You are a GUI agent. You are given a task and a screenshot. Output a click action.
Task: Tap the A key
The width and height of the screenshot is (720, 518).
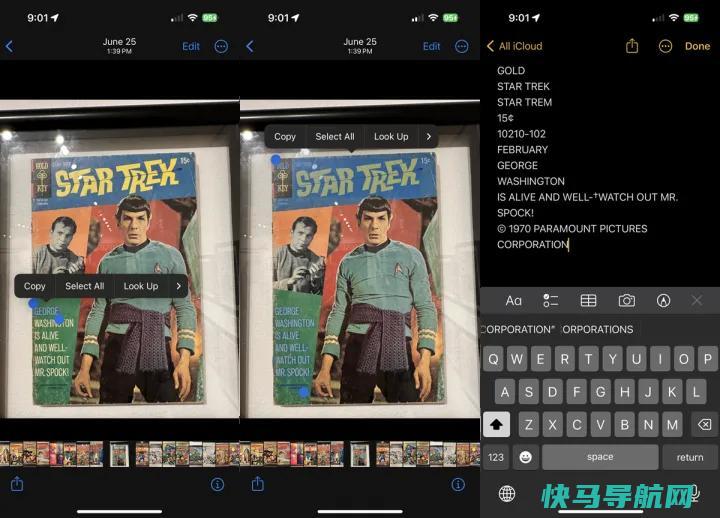click(x=505, y=392)
